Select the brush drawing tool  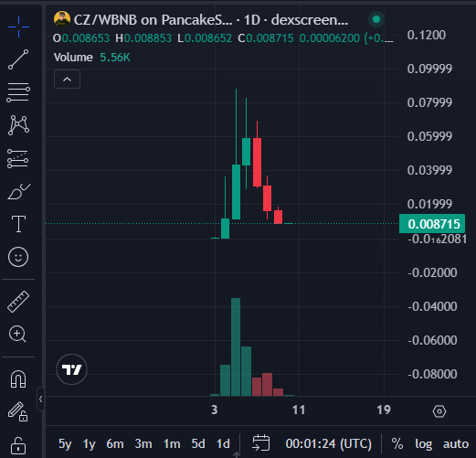(x=18, y=192)
